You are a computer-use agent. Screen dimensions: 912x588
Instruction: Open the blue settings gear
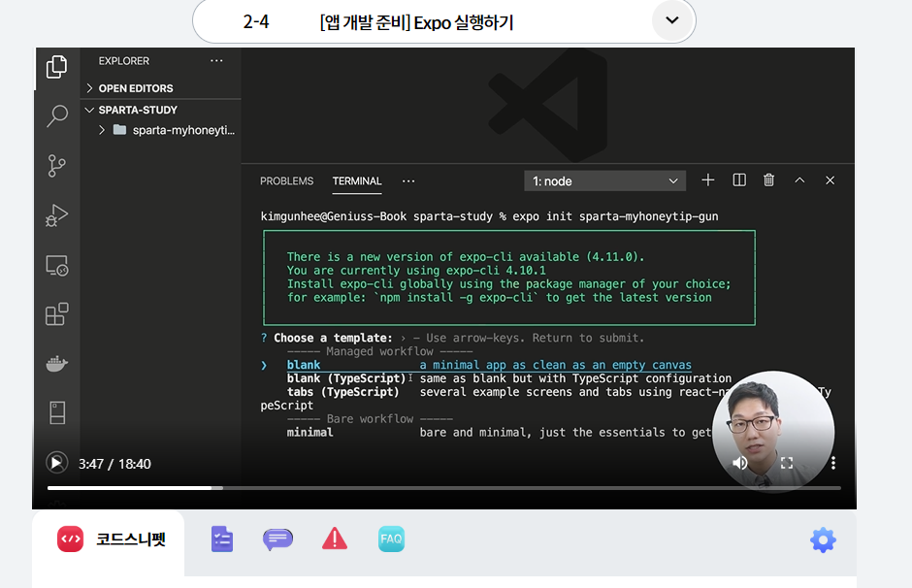tap(823, 540)
